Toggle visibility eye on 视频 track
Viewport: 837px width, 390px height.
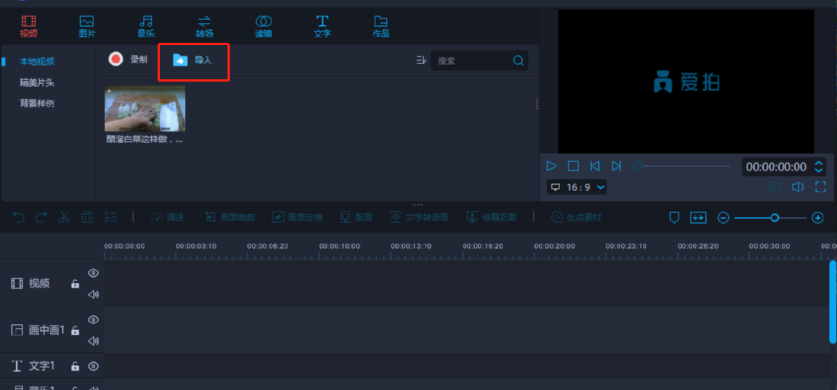point(93,273)
